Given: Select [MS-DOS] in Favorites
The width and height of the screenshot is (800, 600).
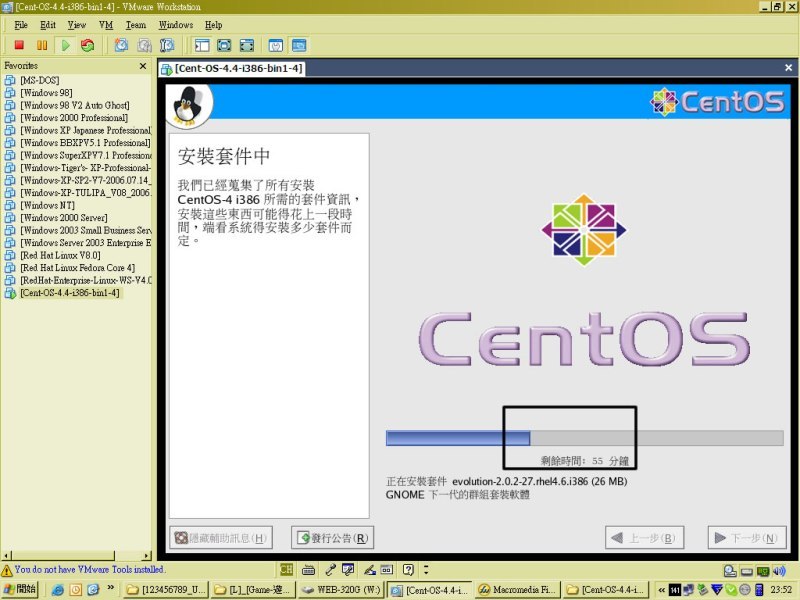Looking at the screenshot, I should pos(39,80).
